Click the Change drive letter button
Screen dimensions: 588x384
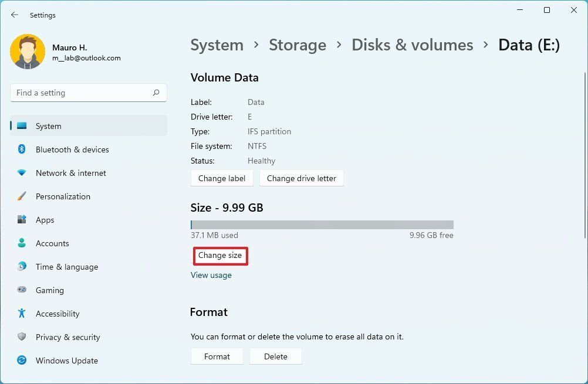coord(301,178)
